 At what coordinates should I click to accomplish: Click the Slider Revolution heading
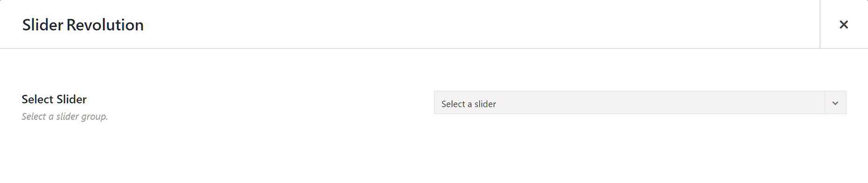[x=83, y=24]
